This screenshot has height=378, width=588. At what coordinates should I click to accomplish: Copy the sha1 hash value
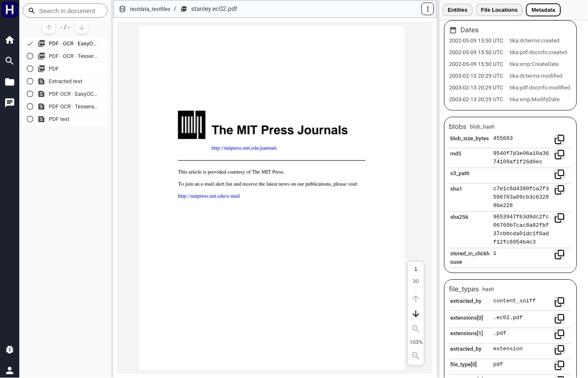(559, 190)
